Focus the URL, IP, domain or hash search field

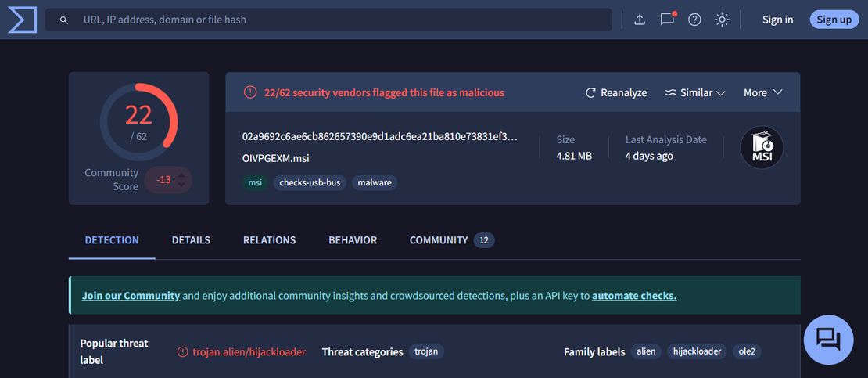click(328, 20)
